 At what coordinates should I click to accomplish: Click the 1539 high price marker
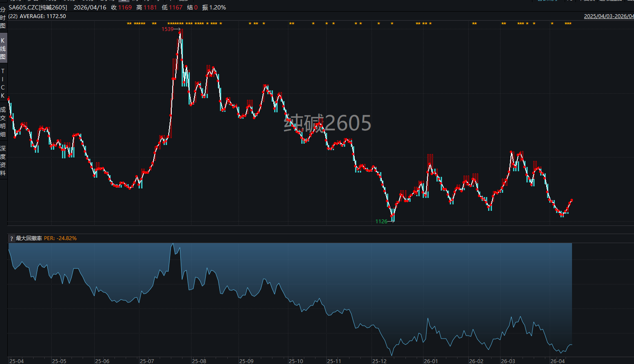167,29
